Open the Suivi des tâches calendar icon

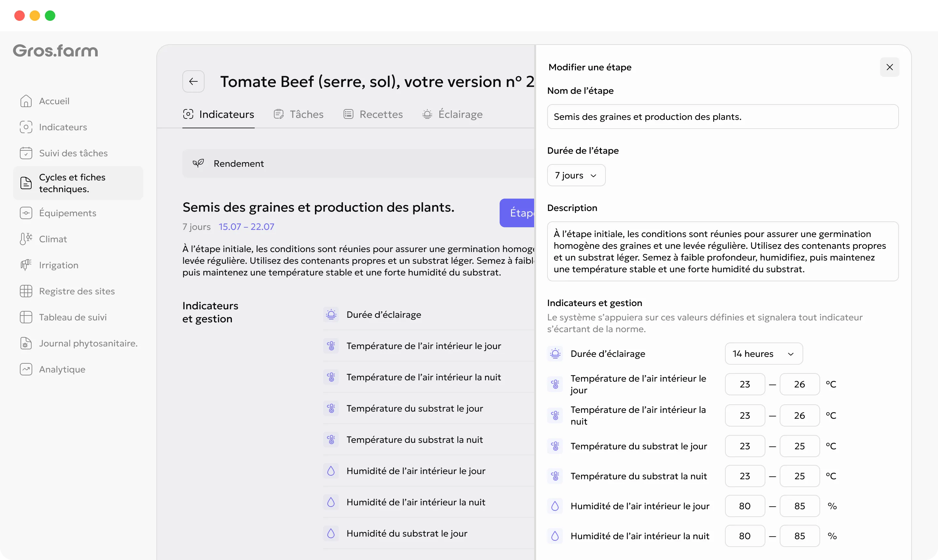[x=26, y=153]
